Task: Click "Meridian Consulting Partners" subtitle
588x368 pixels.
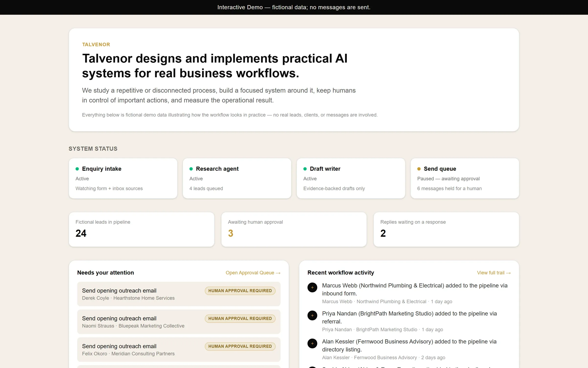Action: [x=143, y=354]
